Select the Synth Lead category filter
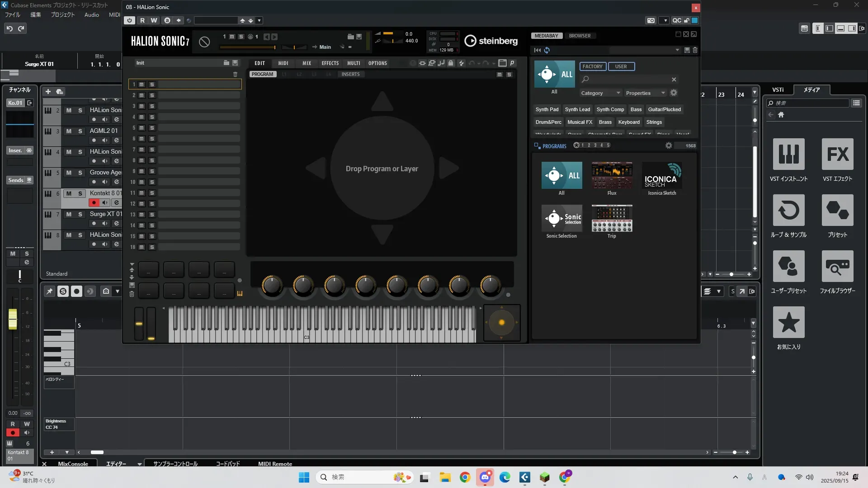 pyautogui.click(x=577, y=109)
